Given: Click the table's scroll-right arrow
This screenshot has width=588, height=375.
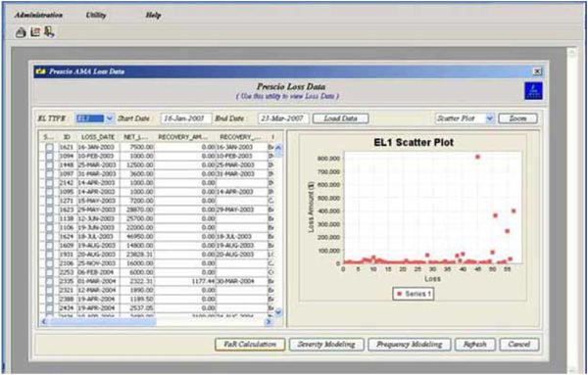Looking at the screenshot, I should click(269, 321).
